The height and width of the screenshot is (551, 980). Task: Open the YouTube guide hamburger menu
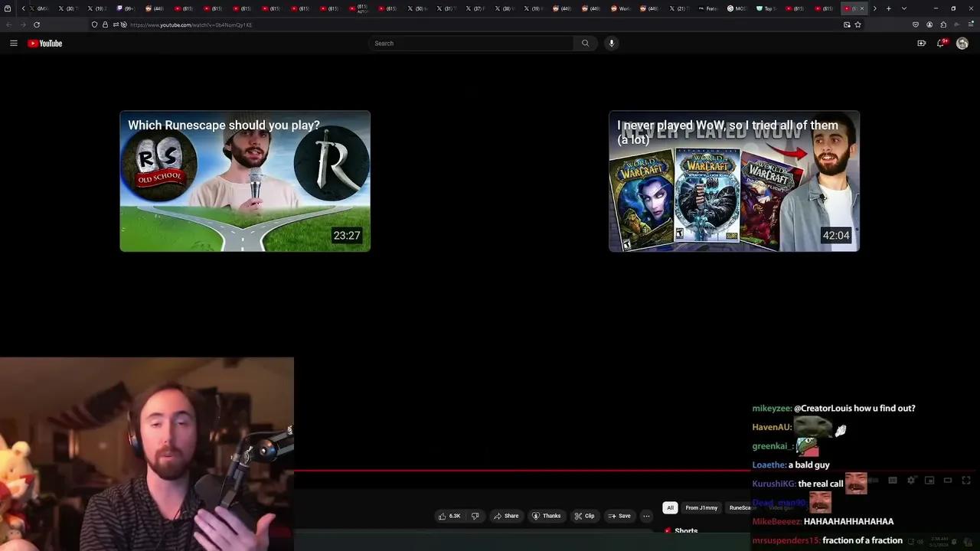[14, 44]
